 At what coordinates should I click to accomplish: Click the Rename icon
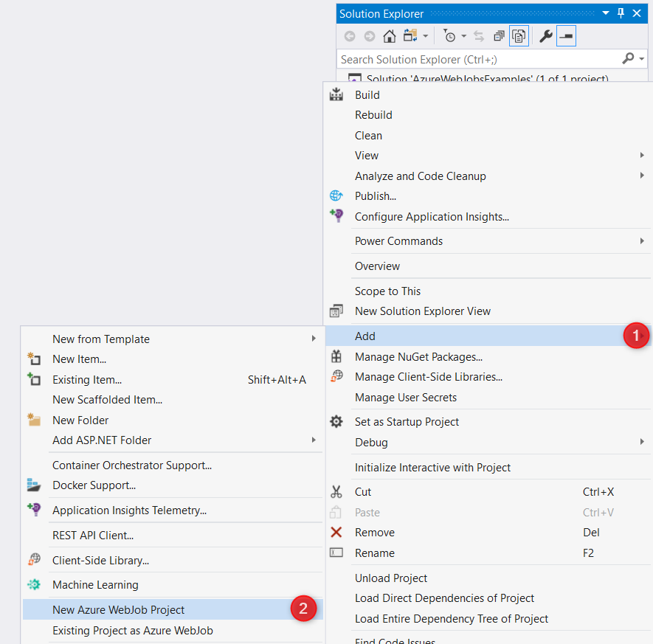click(336, 553)
